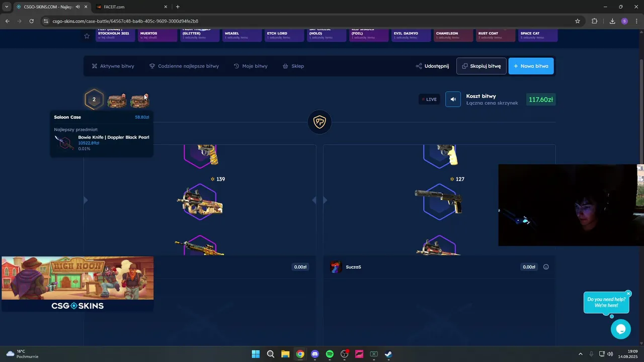
Task: Click the Bowie Knife Doppler Black Pearl item
Action: click(113, 137)
